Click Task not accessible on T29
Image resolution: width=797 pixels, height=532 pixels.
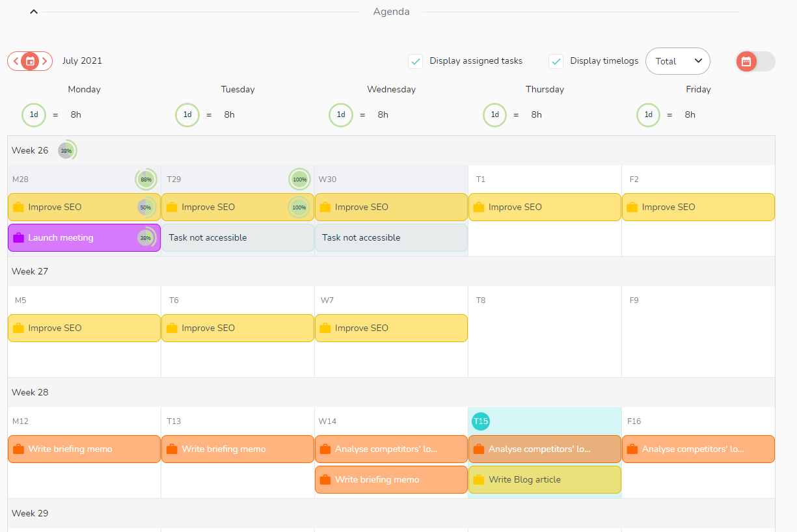coord(238,237)
